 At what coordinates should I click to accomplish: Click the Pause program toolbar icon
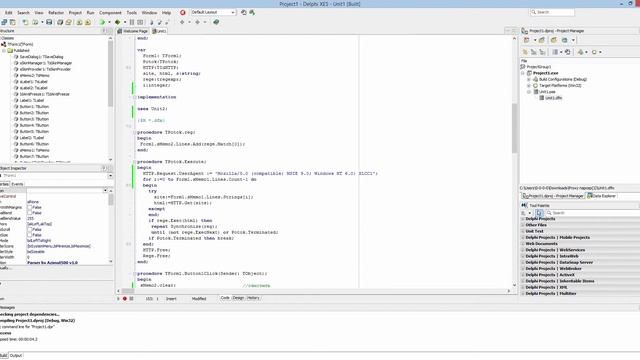tap(132, 22)
